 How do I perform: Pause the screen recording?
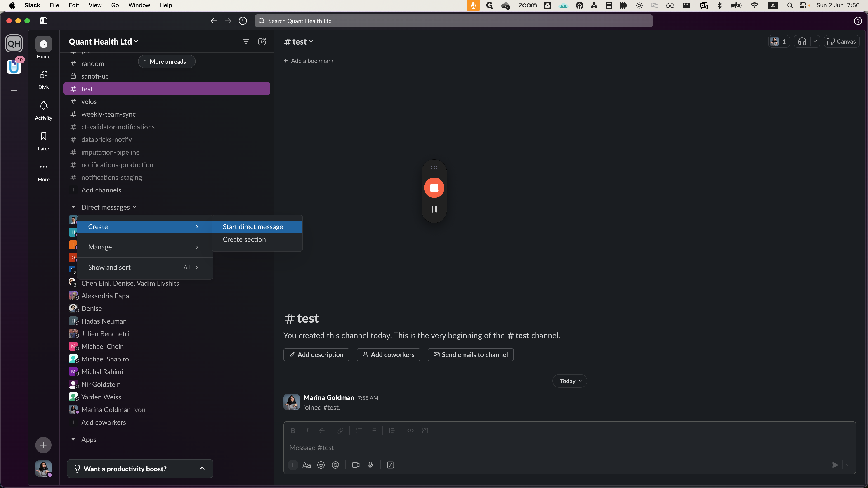pyautogui.click(x=434, y=209)
